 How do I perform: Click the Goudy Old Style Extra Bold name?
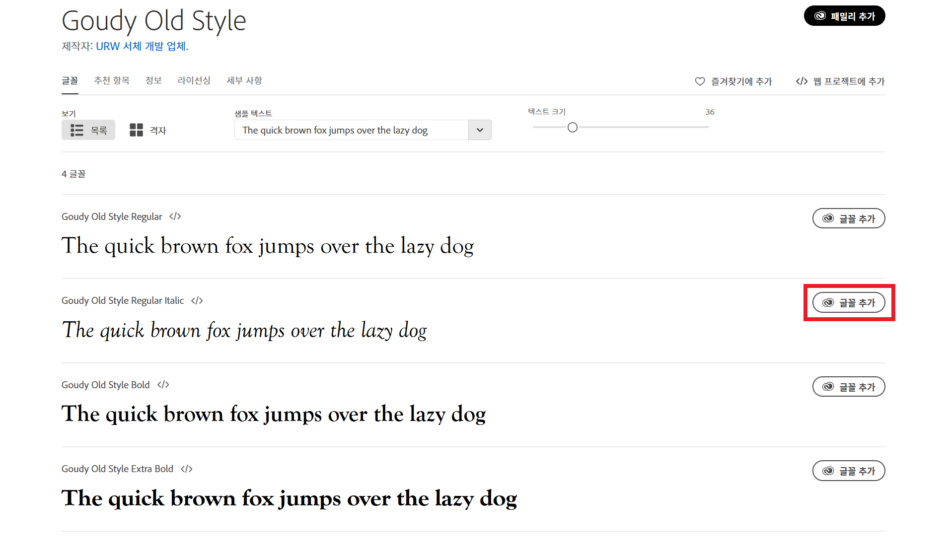pyautogui.click(x=117, y=469)
